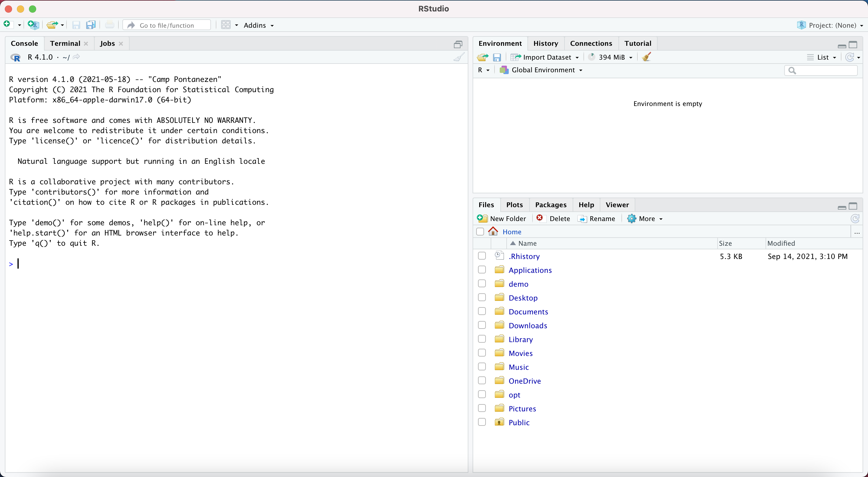Open the Plots tab

[x=514, y=205]
